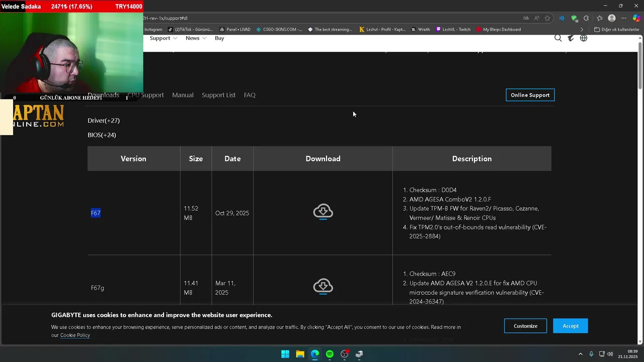Image resolution: width=644 pixels, height=362 pixels.
Task: Open the Instagram bookmark
Action: pos(153,30)
